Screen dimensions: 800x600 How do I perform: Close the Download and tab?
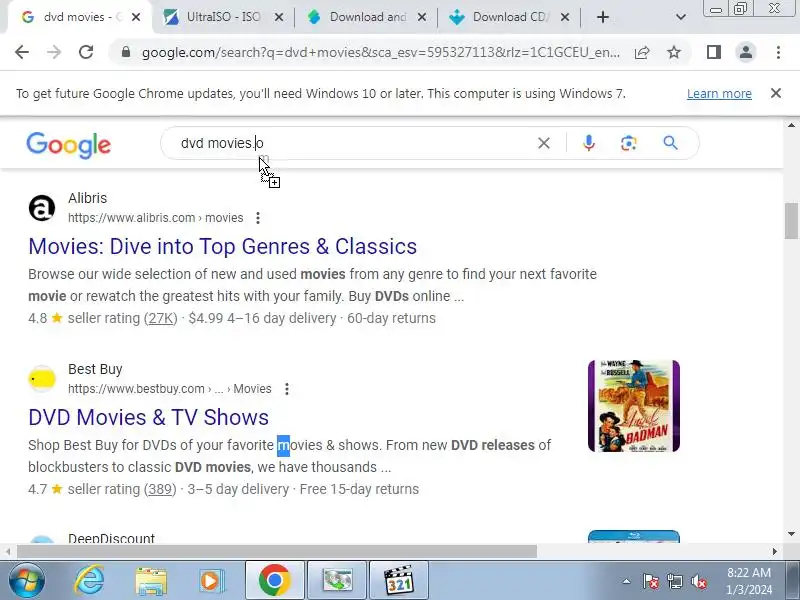coord(421,17)
